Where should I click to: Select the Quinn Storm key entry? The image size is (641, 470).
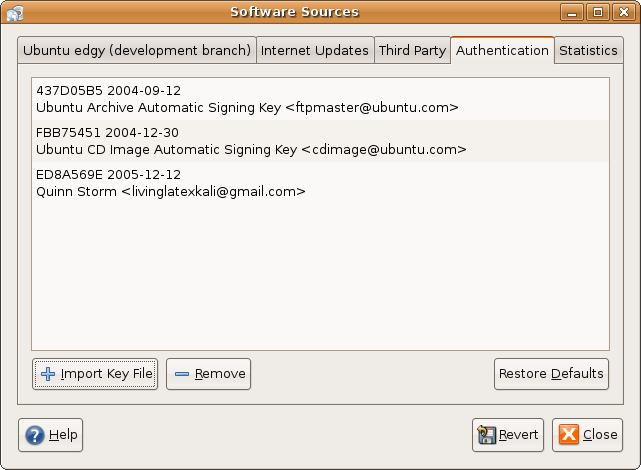[x=170, y=183]
